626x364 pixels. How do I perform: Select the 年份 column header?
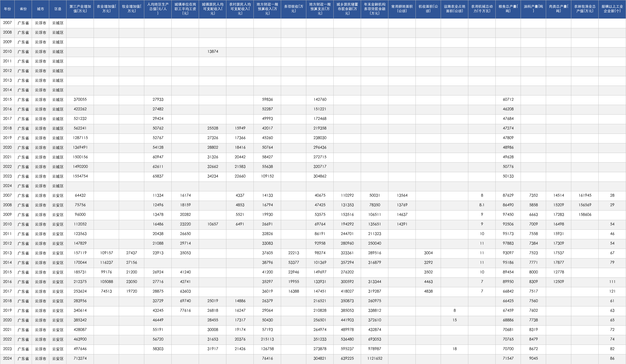pos(7,9)
